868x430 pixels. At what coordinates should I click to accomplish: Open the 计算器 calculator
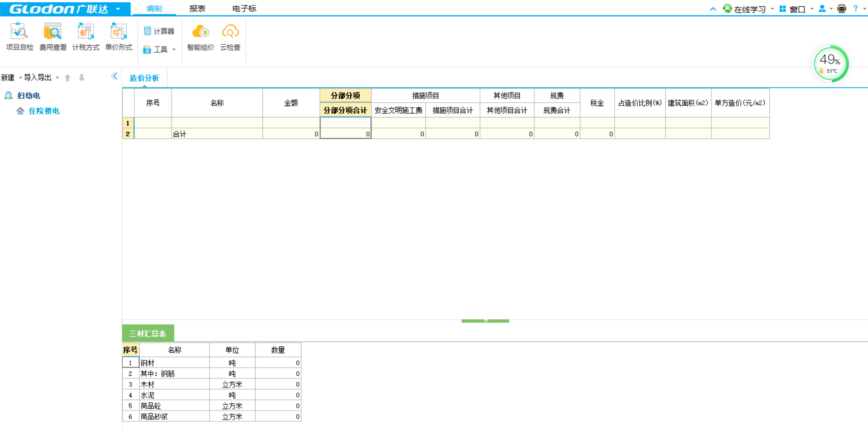click(x=159, y=31)
